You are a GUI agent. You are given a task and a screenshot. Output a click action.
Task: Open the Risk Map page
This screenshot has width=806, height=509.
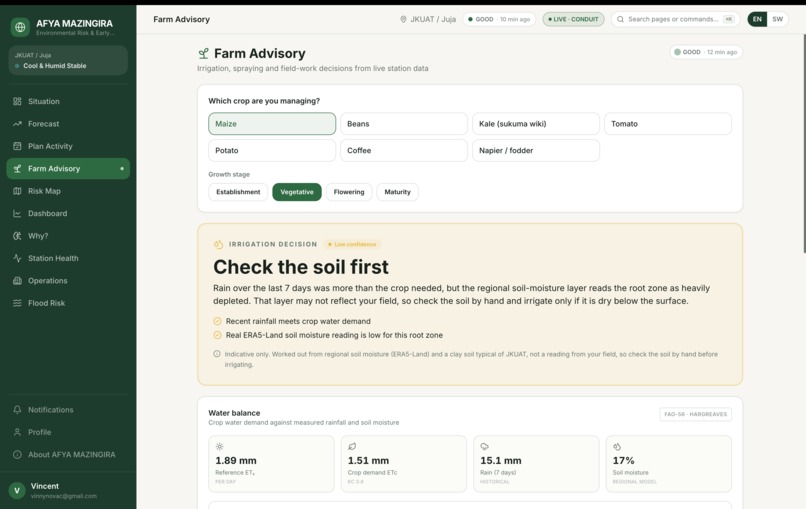coord(68,191)
